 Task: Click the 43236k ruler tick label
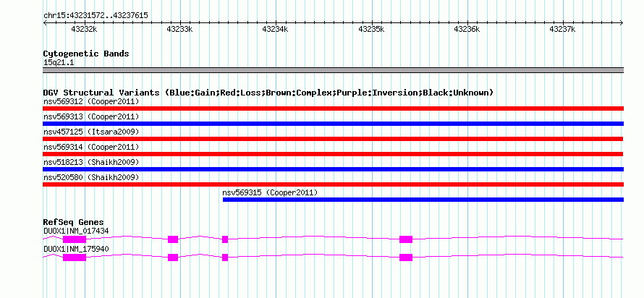[x=467, y=29]
